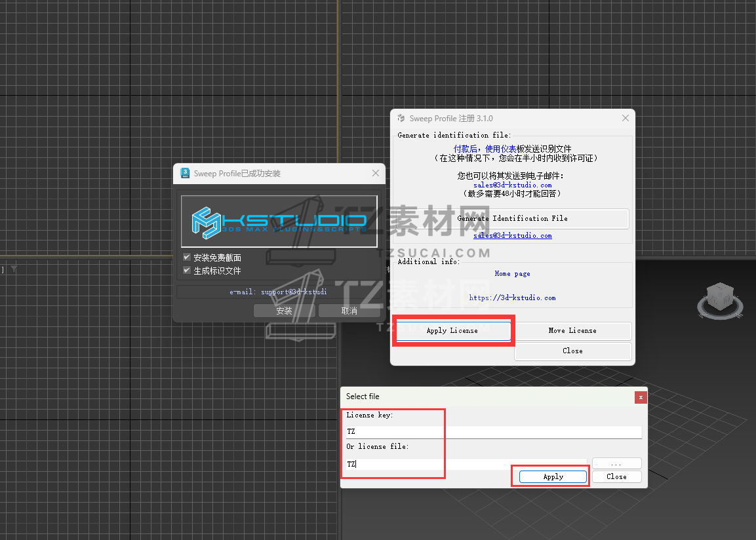Click the Sweep Profile icon in registration title bar
Viewport: 756px width, 540px height.
click(x=401, y=118)
